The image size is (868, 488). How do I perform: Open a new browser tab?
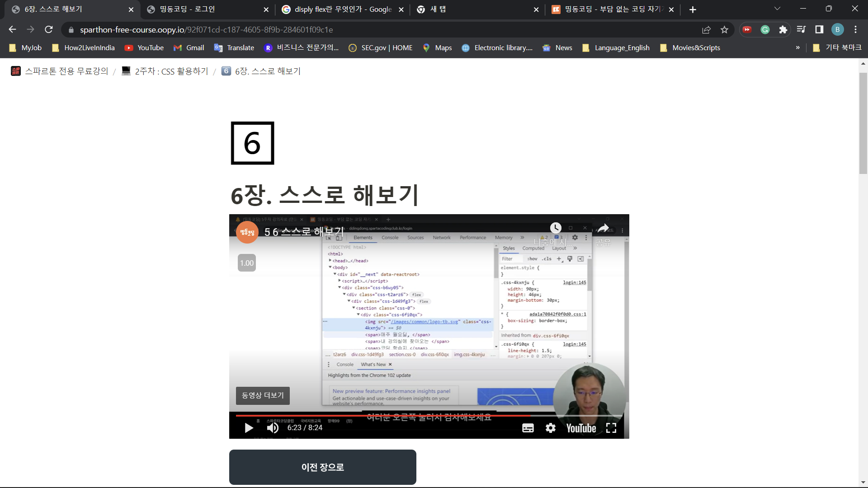pos(693,9)
